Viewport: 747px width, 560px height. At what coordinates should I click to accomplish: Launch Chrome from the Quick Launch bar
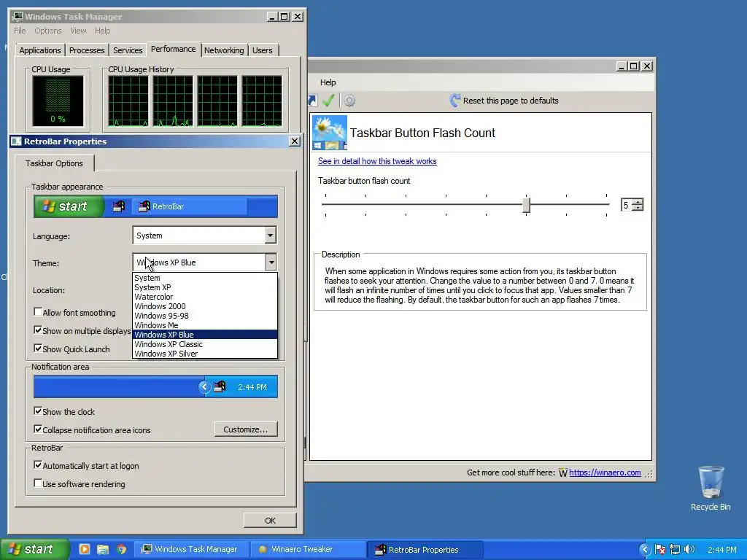tap(122, 549)
